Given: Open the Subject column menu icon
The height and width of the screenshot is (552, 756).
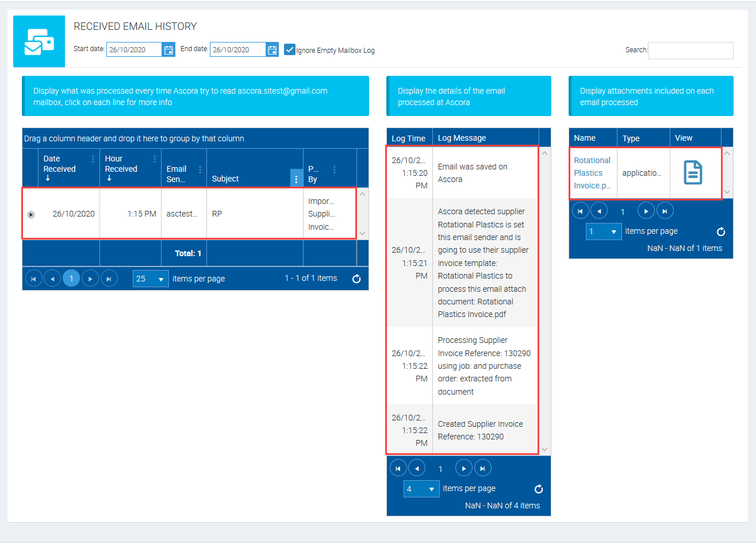Looking at the screenshot, I should pos(296,179).
